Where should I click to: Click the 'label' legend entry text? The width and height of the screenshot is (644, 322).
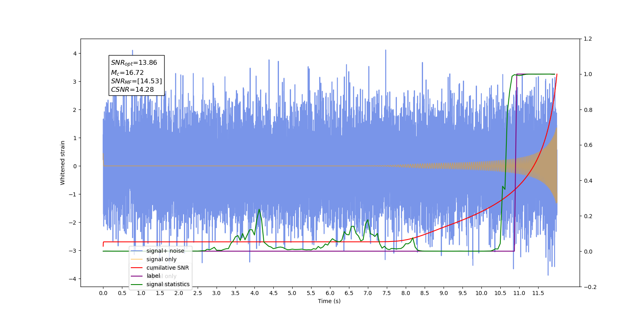point(153,276)
